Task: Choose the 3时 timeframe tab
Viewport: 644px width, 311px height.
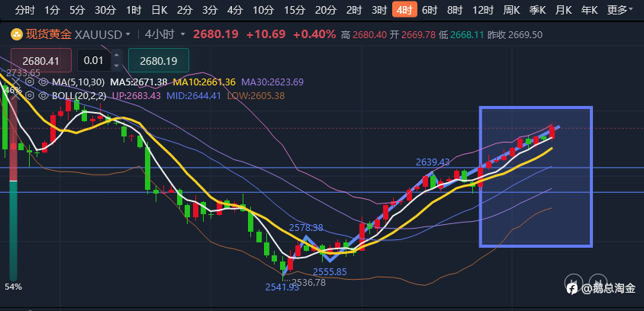Action: (x=379, y=10)
